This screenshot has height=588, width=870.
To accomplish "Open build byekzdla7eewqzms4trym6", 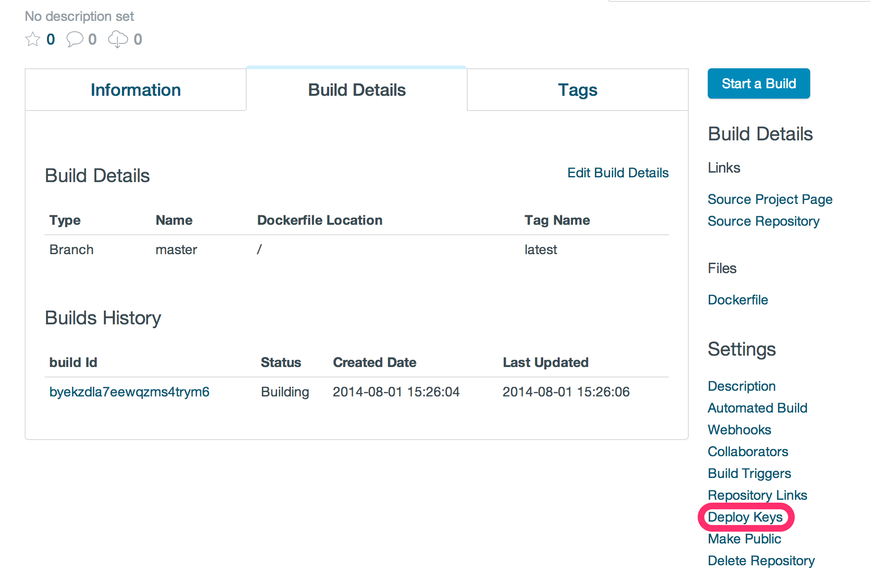I will point(130,392).
